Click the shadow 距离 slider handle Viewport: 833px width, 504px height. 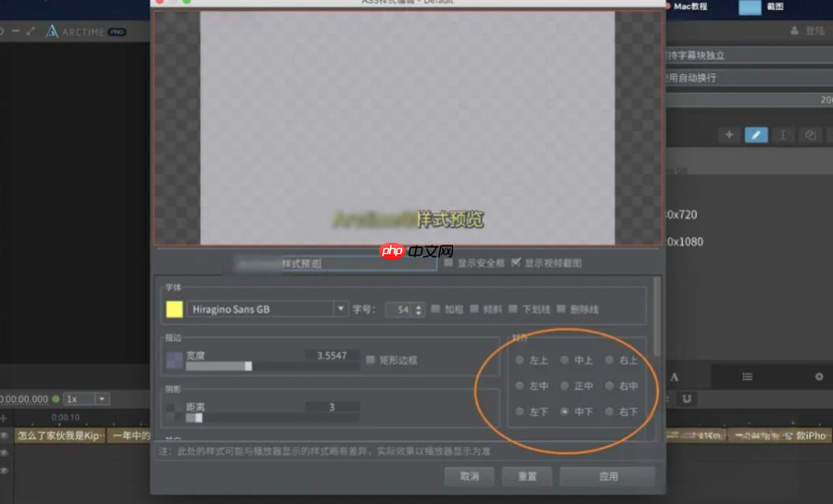pos(198,418)
